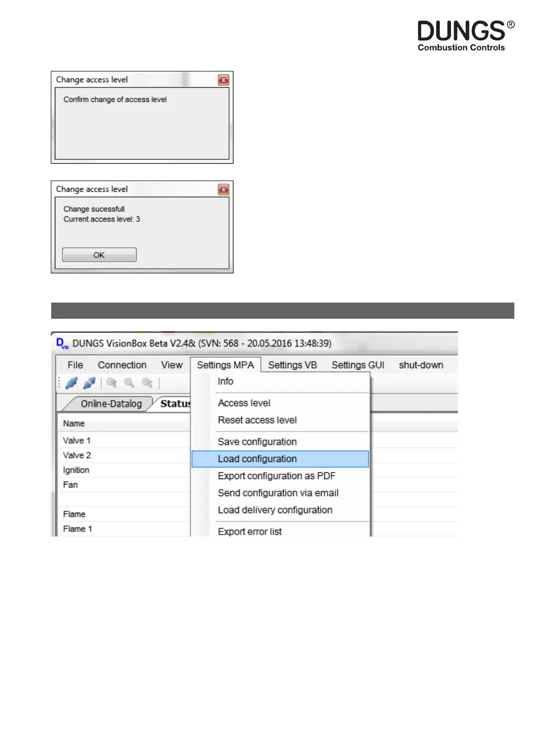
Task: Select the Valve 2 row
Action: pos(124,455)
